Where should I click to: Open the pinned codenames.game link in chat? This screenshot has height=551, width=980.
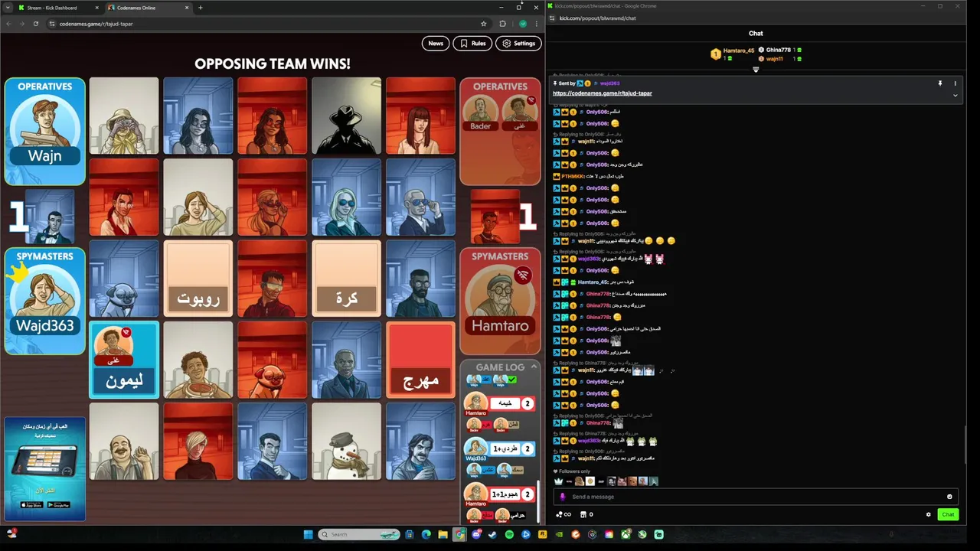(x=603, y=93)
